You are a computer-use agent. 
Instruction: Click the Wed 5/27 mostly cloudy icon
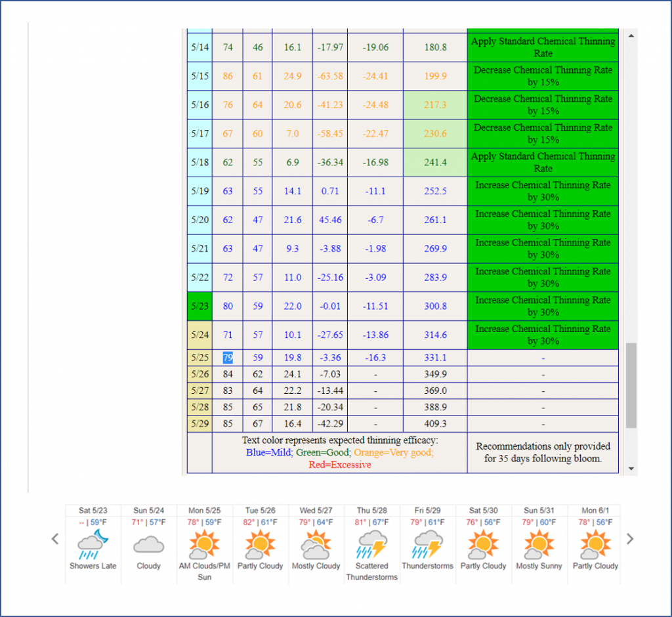point(316,544)
